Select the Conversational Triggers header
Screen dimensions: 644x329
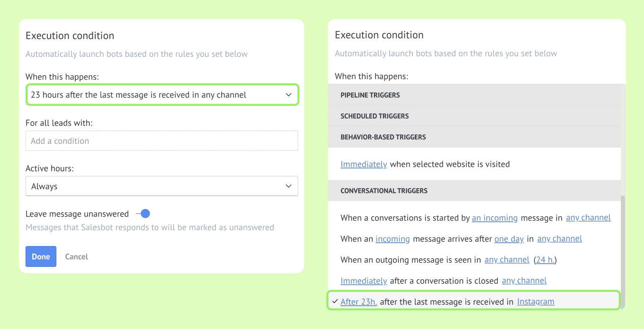click(474, 191)
